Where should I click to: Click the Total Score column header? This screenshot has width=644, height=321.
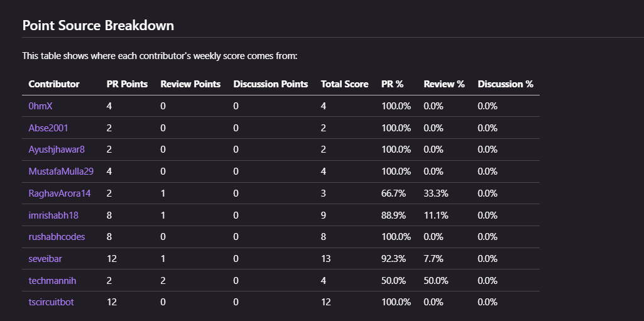(344, 84)
